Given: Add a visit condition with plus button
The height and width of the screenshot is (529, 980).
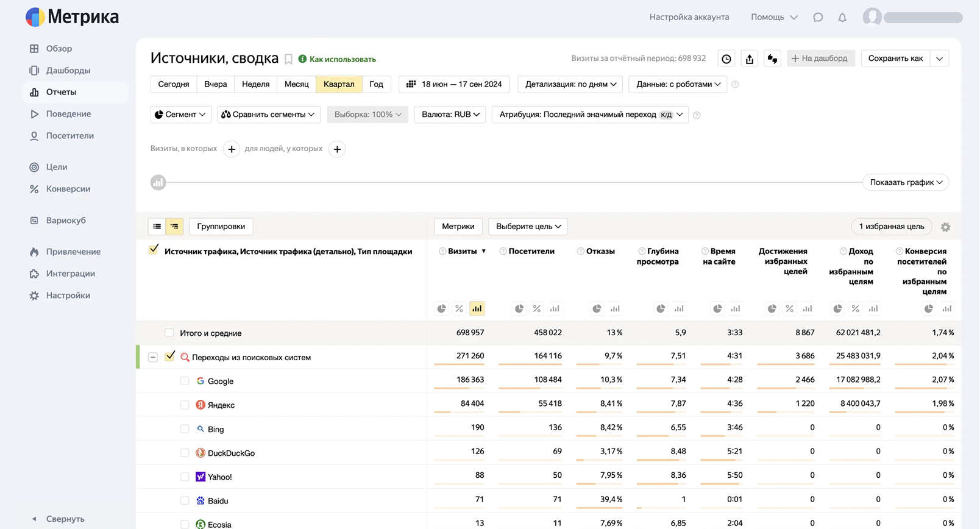Looking at the screenshot, I should tap(232, 149).
